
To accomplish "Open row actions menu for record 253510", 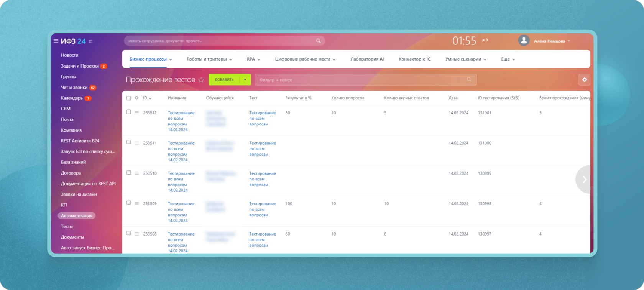I will click(136, 173).
